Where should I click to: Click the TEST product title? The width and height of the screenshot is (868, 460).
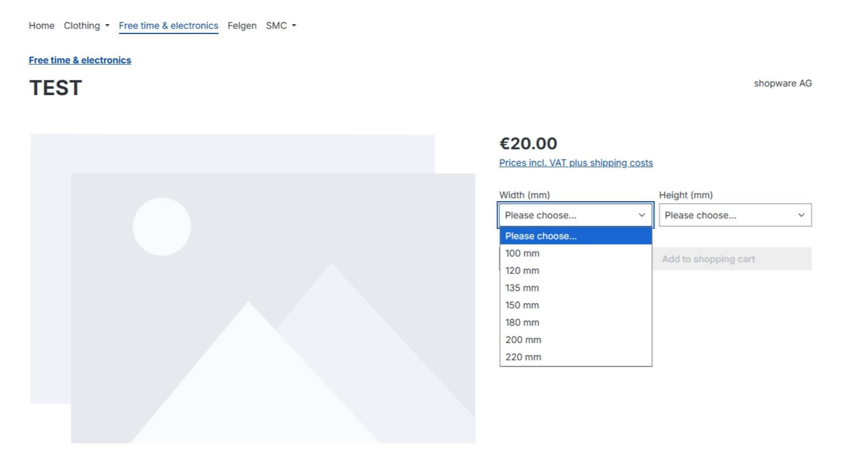click(x=55, y=88)
